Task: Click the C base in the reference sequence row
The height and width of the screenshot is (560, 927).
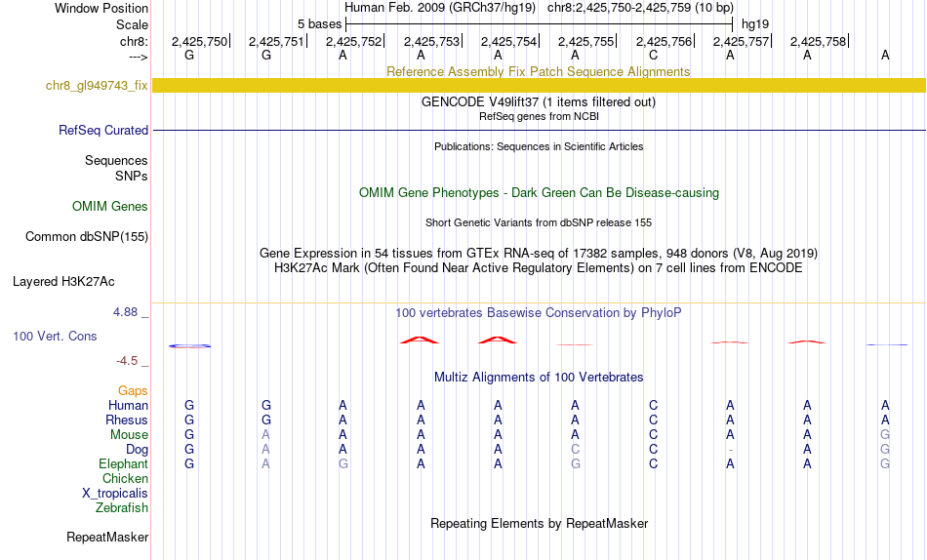Action: (653, 55)
